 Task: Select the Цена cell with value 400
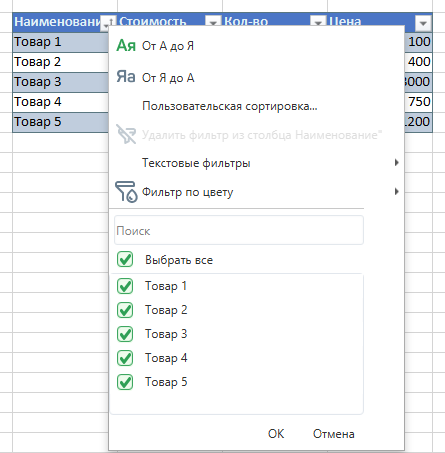(418, 62)
